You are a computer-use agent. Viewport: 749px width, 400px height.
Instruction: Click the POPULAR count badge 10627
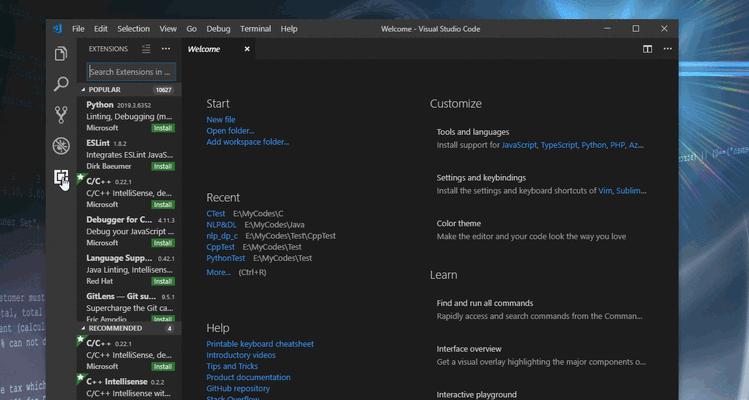[163, 90]
